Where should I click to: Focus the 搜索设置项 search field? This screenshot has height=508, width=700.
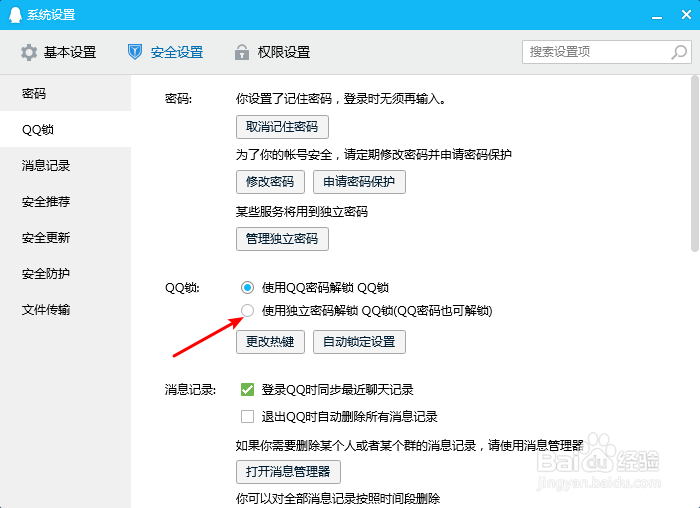click(x=607, y=52)
